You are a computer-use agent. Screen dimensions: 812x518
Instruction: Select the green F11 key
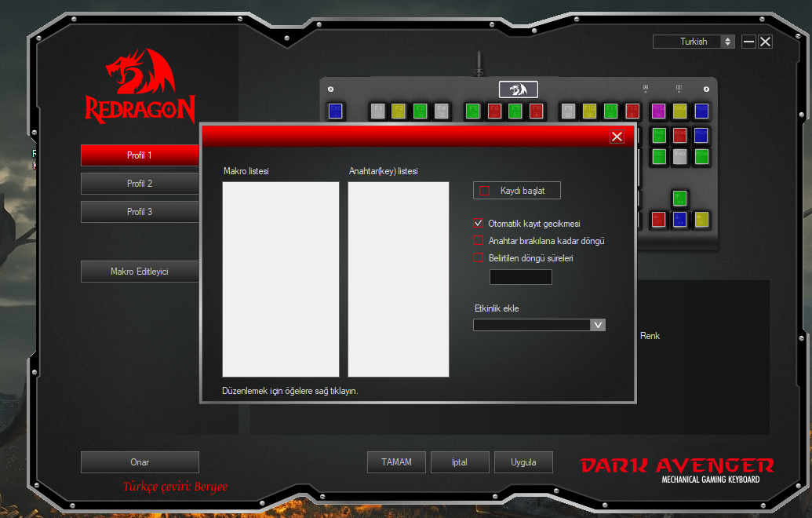610,111
